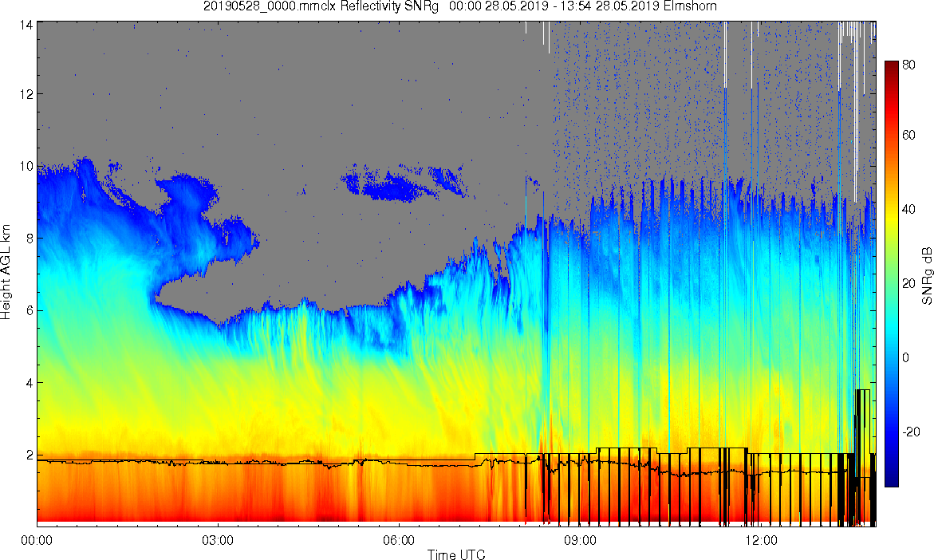934x560 pixels.
Task: Click the plot title with the mmclx filename
Action: [x=460, y=6]
